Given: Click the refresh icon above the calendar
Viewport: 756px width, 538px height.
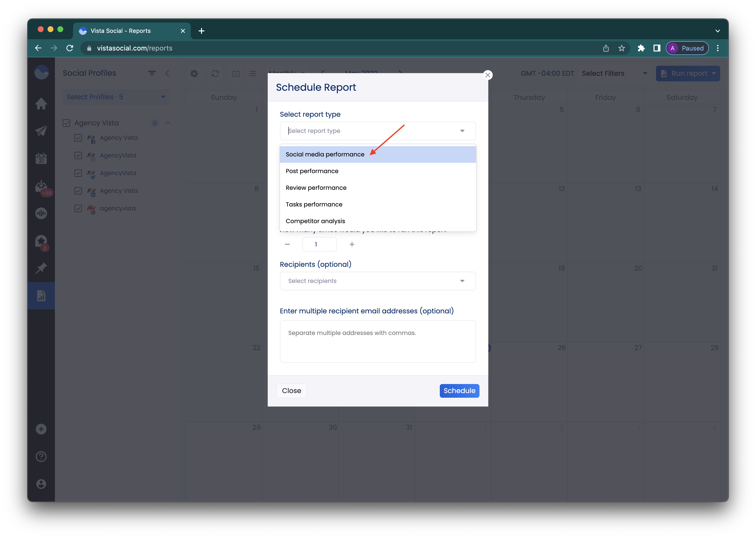Looking at the screenshot, I should (x=215, y=73).
